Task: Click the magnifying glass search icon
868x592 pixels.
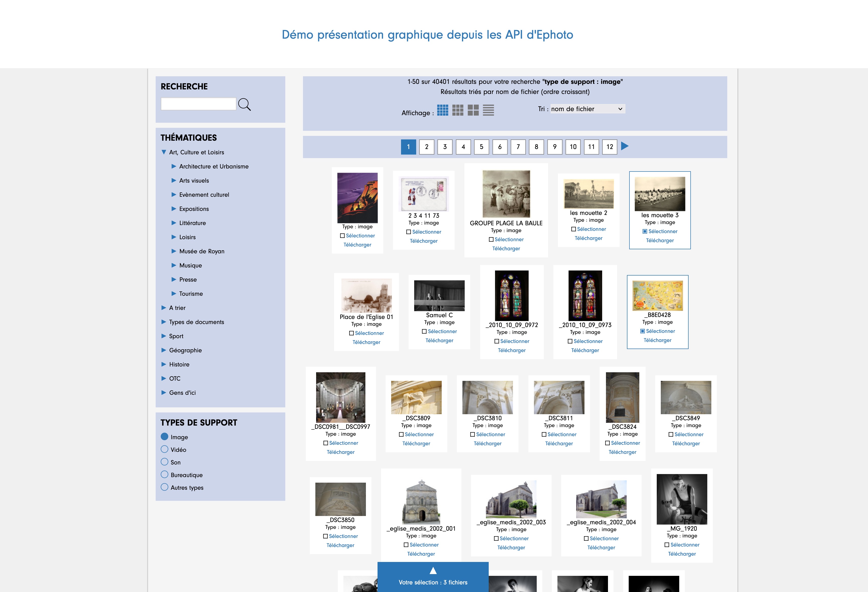Action: [x=244, y=105]
